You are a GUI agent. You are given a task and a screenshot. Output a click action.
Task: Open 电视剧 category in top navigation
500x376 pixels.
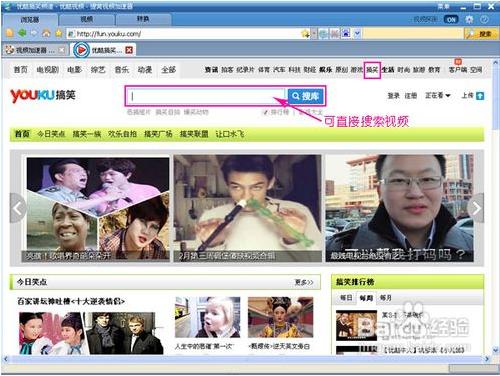tap(48, 70)
